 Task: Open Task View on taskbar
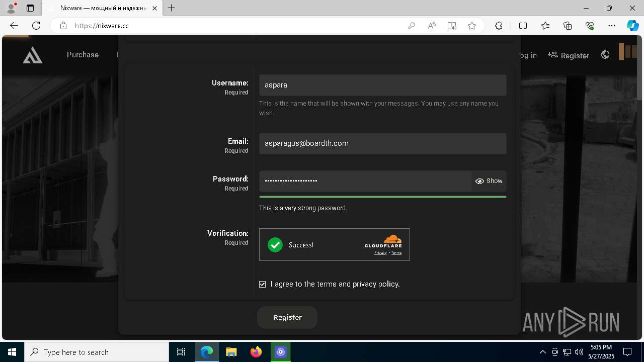(181, 352)
